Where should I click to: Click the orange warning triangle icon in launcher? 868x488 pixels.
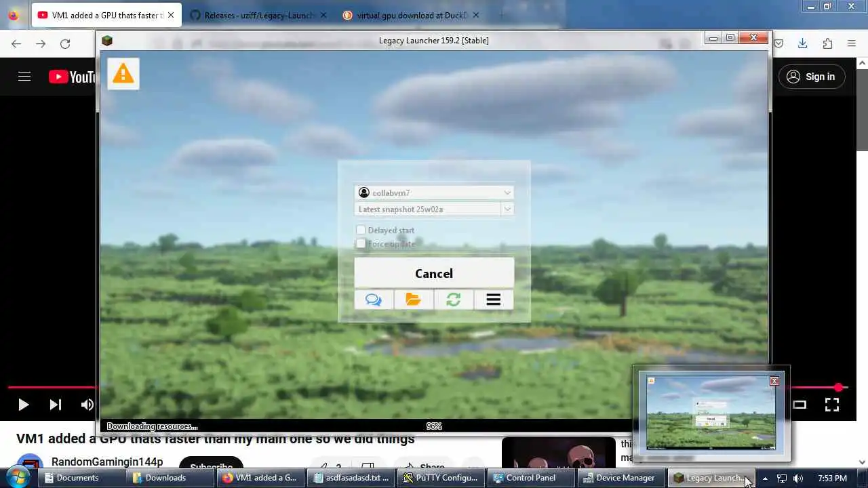123,73
